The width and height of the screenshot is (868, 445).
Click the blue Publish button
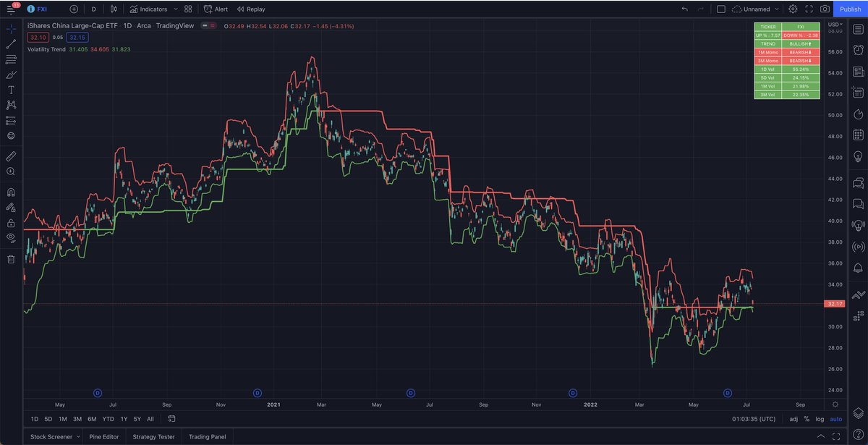tap(851, 9)
